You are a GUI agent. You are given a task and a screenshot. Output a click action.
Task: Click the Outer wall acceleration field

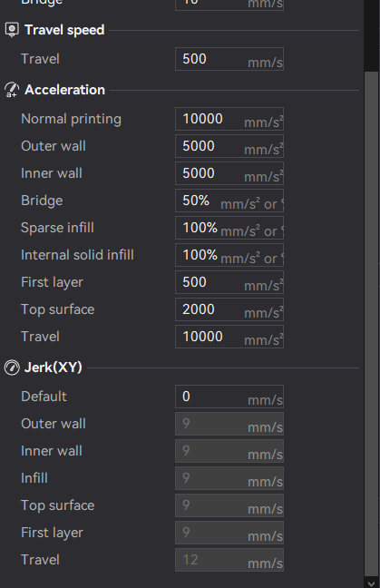click(x=229, y=146)
